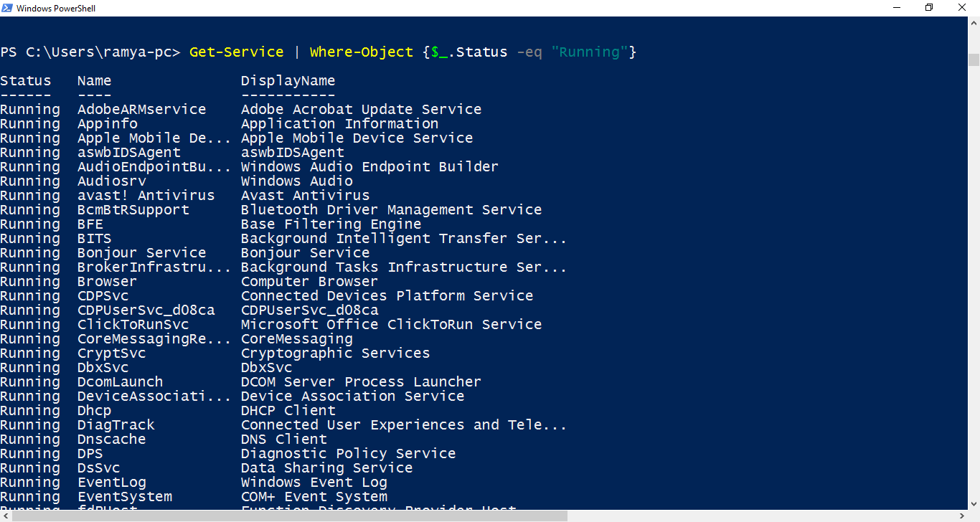The height and width of the screenshot is (522, 980).
Task: Click the DHCP Client display name
Action: coord(288,411)
